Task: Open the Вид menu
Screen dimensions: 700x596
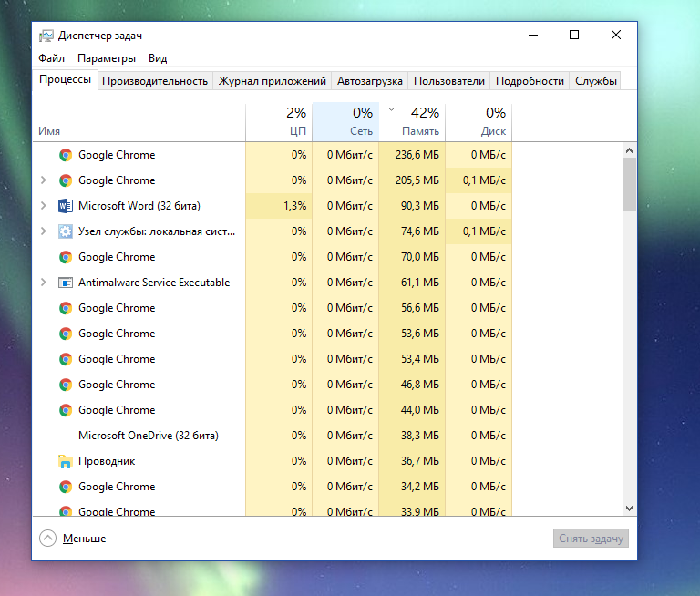Action: tap(158, 58)
